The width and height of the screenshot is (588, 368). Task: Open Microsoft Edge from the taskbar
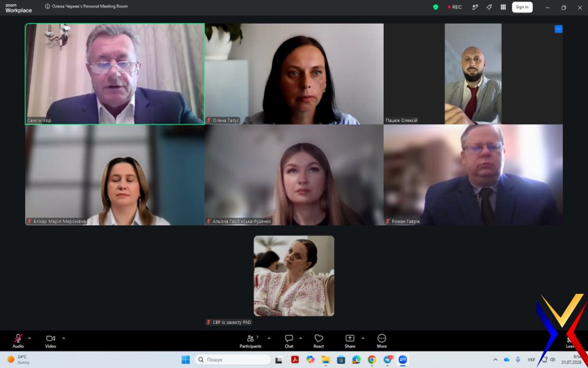[356, 360]
